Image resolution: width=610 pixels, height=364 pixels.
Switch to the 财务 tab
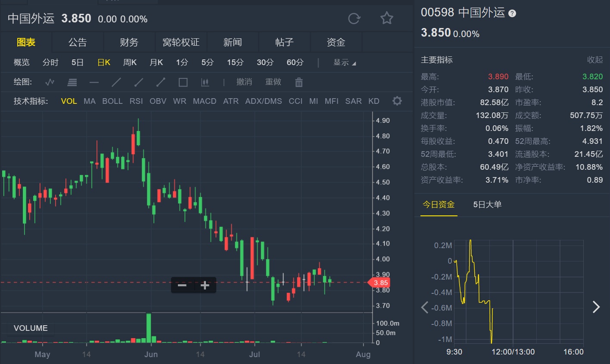pyautogui.click(x=129, y=42)
